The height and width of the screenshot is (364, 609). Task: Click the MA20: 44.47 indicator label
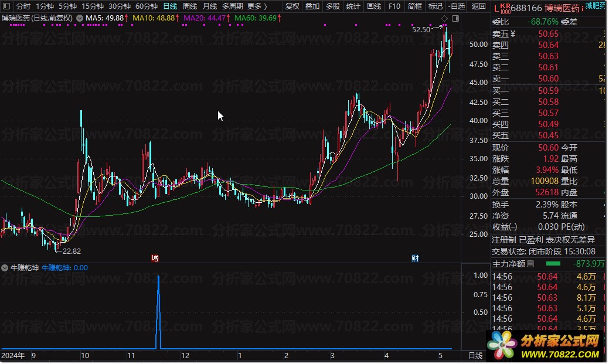(x=205, y=18)
